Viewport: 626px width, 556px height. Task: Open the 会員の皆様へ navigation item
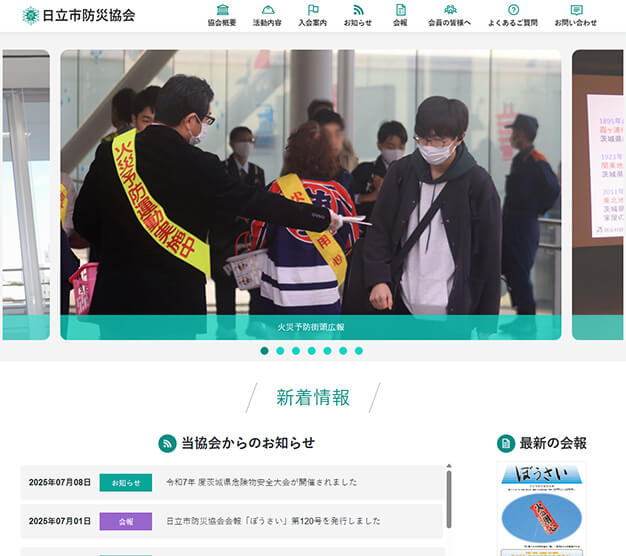click(x=450, y=16)
